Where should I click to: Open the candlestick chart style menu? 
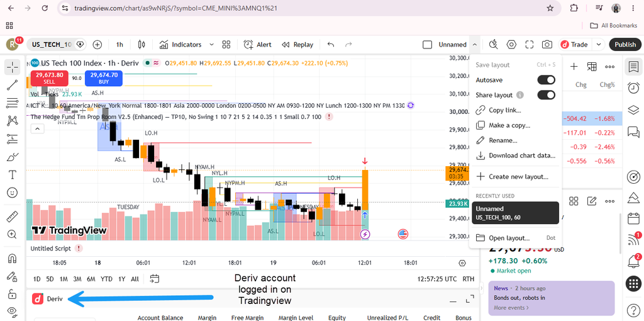tap(142, 45)
